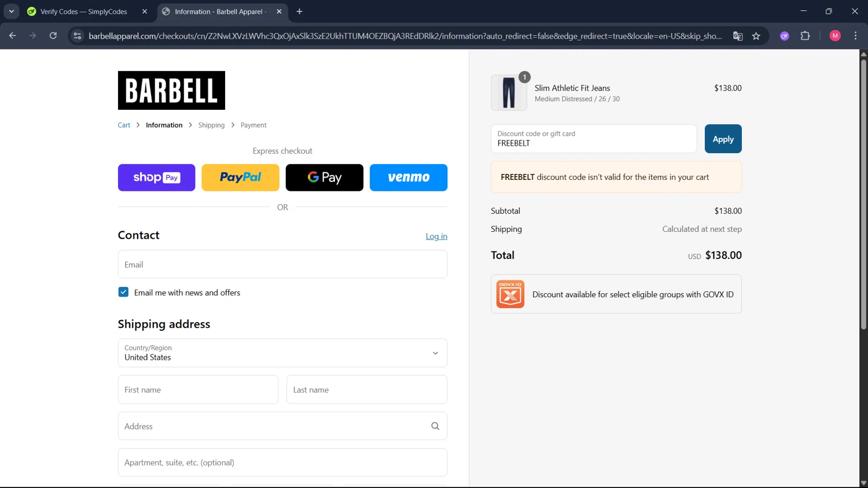
Task: Check out with Google Pay
Action: (x=325, y=178)
